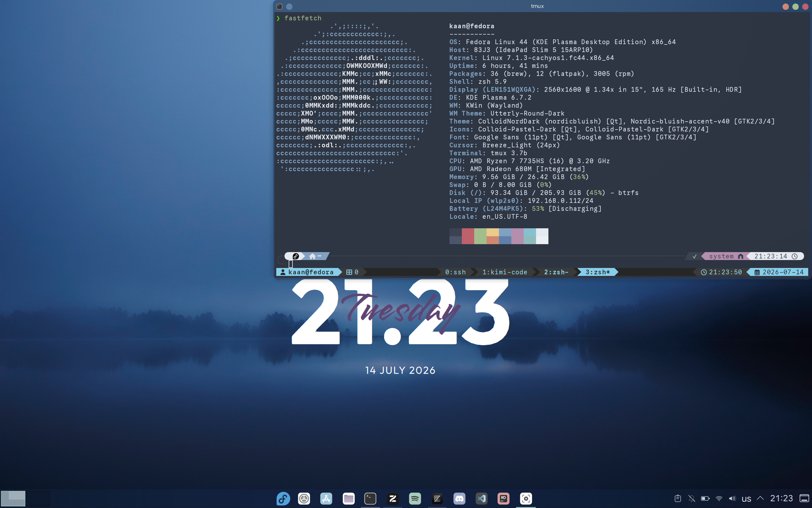Open the volume speaker tray icon

[732, 498]
